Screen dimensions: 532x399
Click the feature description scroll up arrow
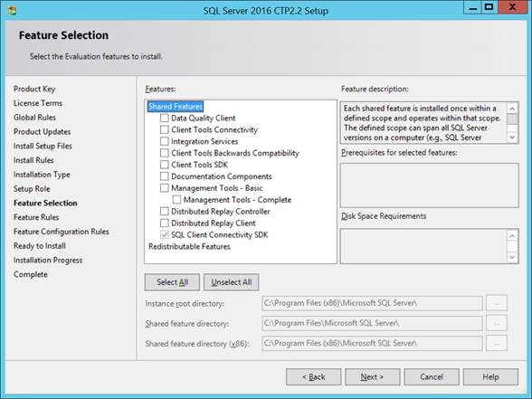[x=512, y=109]
